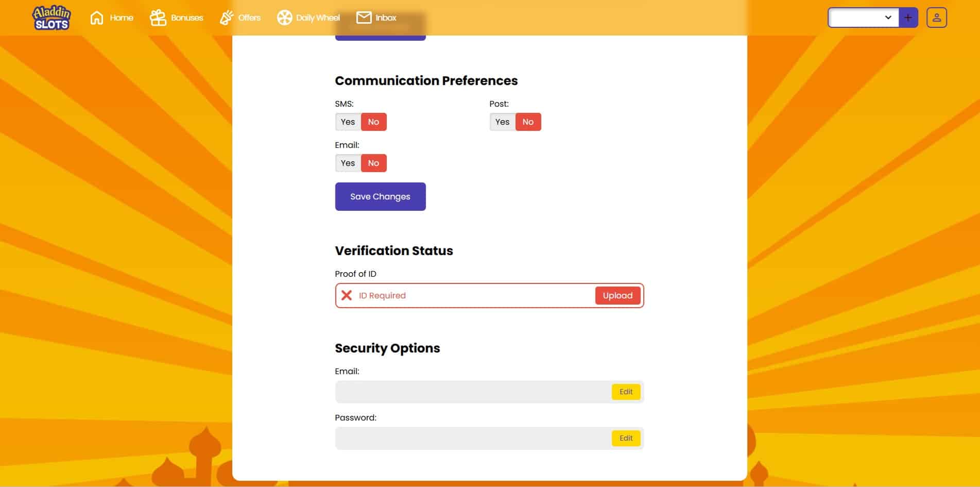This screenshot has width=980, height=487.
Task: Click Upload for Proof of ID
Action: tap(617, 296)
